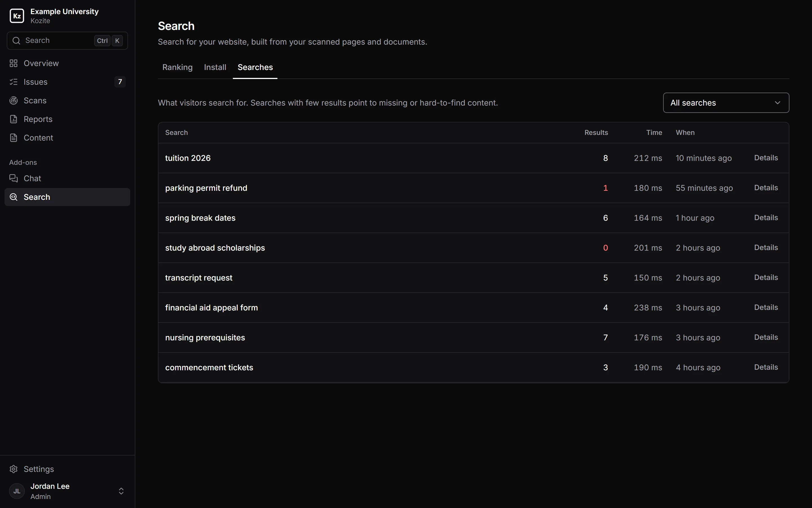Open Content via its document icon
This screenshot has height=508, width=812.
coord(14,138)
